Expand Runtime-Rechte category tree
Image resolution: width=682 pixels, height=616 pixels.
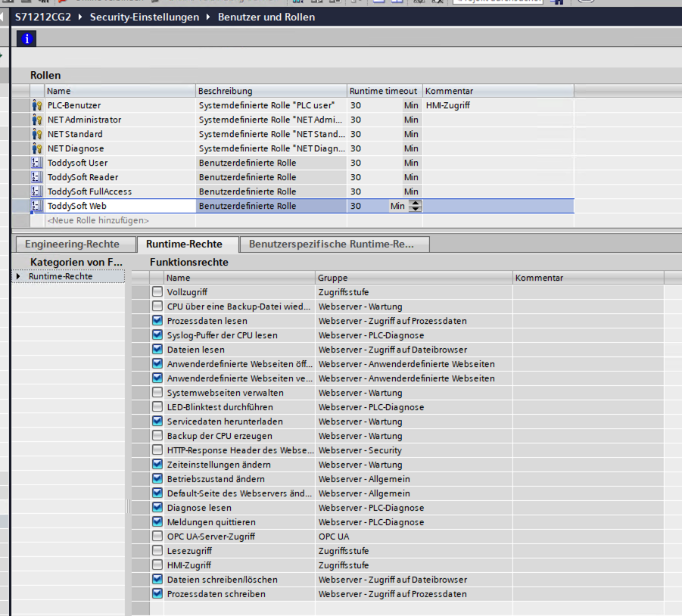click(18, 276)
